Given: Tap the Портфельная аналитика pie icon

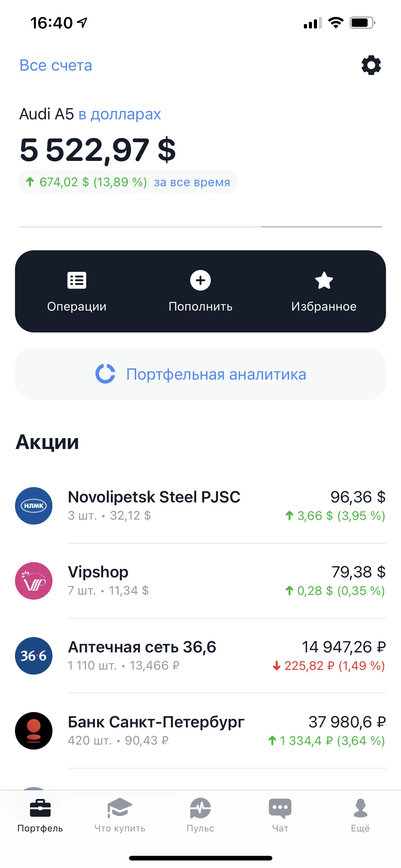Looking at the screenshot, I should point(105,374).
